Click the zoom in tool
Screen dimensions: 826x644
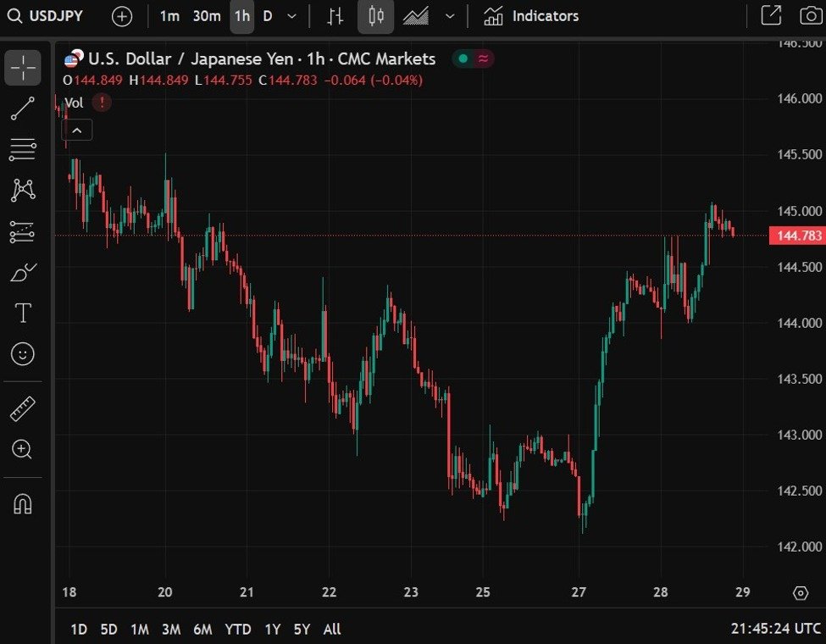coord(23,449)
